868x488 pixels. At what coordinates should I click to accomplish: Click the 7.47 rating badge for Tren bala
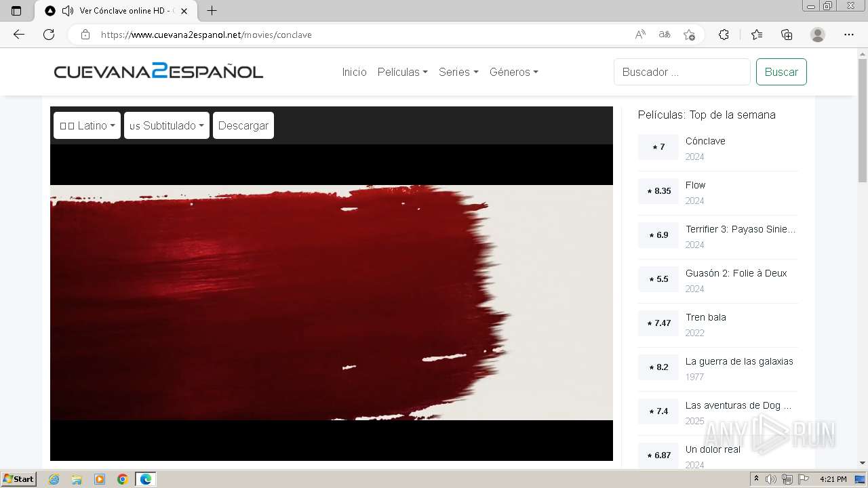click(x=658, y=323)
